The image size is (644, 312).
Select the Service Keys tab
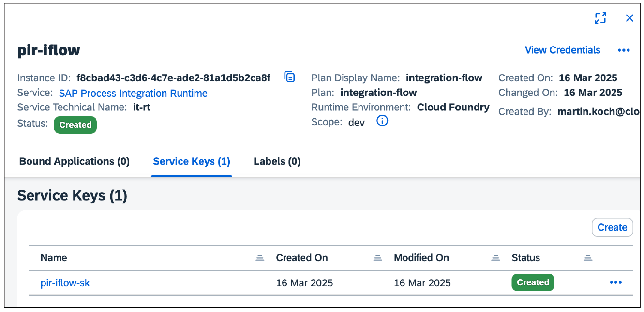pos(192,161)
